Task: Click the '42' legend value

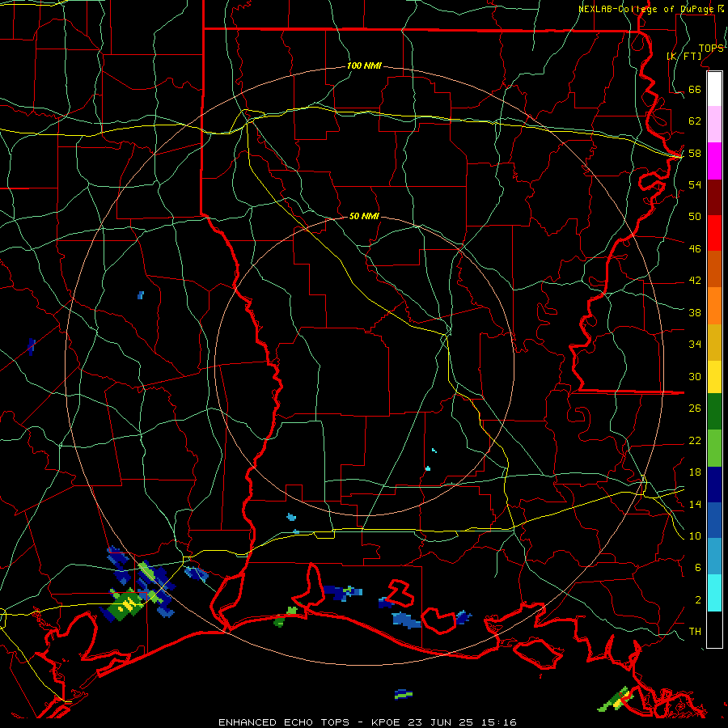Action: [695, 281]
